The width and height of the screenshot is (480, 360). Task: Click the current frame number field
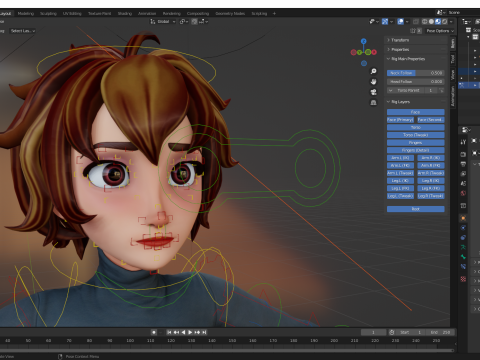(x=373, y=332)
